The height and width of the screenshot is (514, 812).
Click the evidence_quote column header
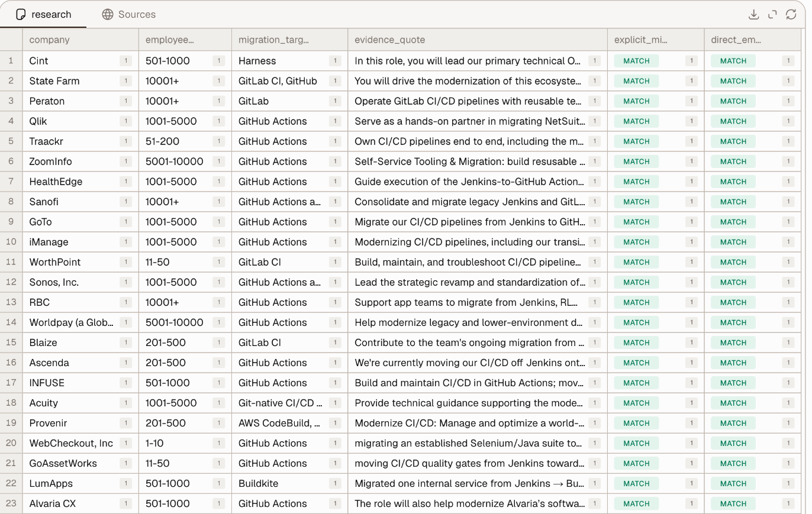pyautogui.click(x=478, y=40)
